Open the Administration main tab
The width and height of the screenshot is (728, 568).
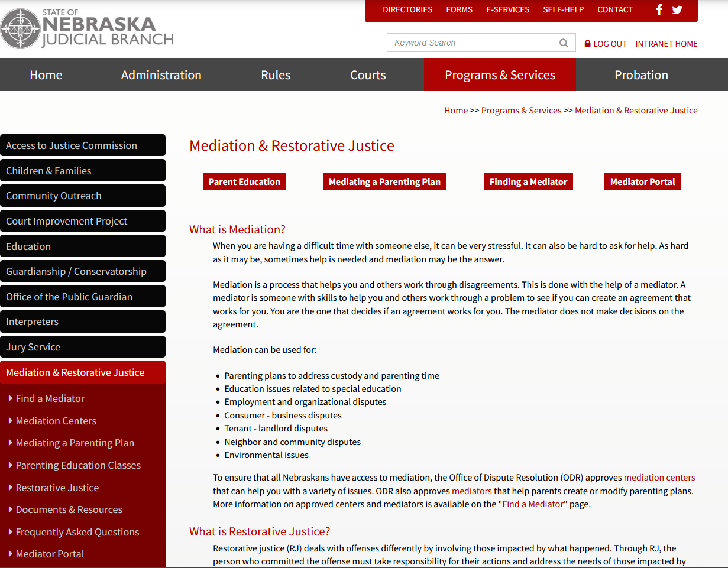coord(161,75)
